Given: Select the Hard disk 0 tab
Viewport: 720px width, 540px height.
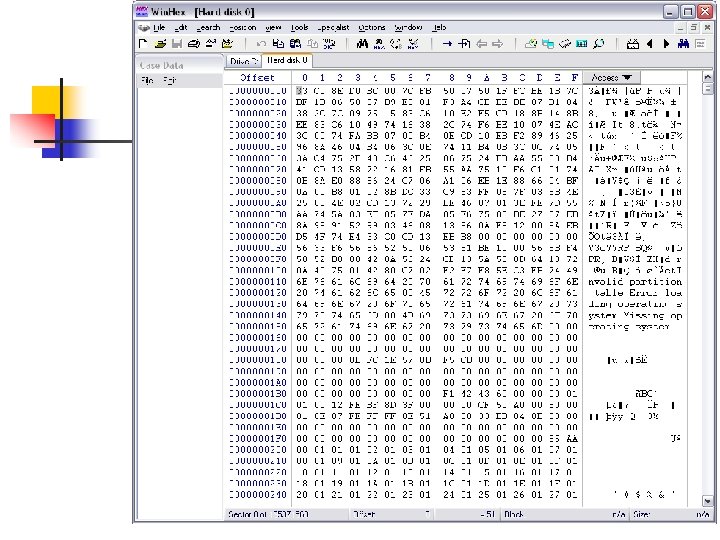Looking at the screenshot, I should 287,60.
